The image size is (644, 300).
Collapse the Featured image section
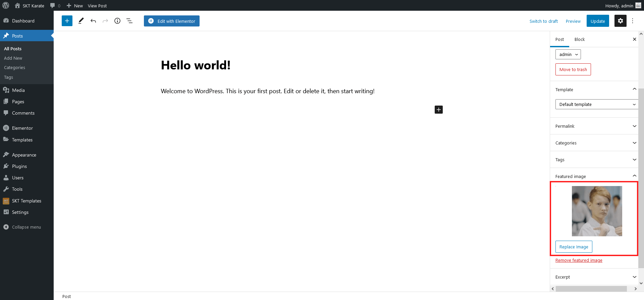[x=634, y=176]
